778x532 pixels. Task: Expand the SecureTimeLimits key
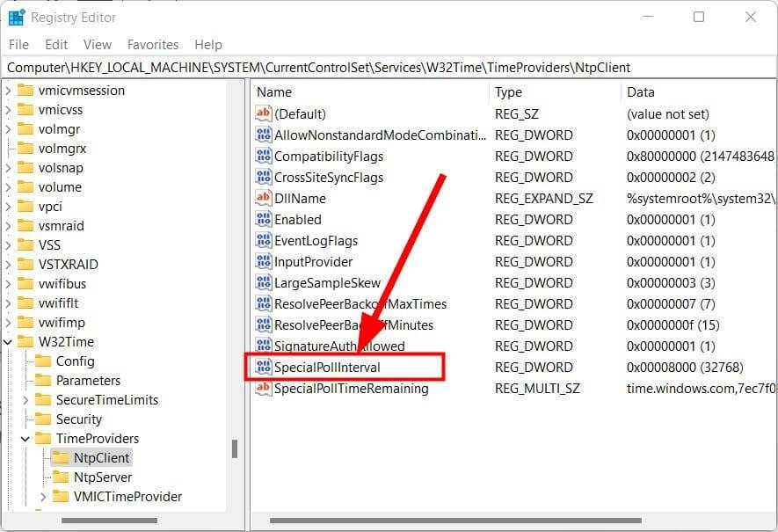pyautogui.click(x=25, y=399)
